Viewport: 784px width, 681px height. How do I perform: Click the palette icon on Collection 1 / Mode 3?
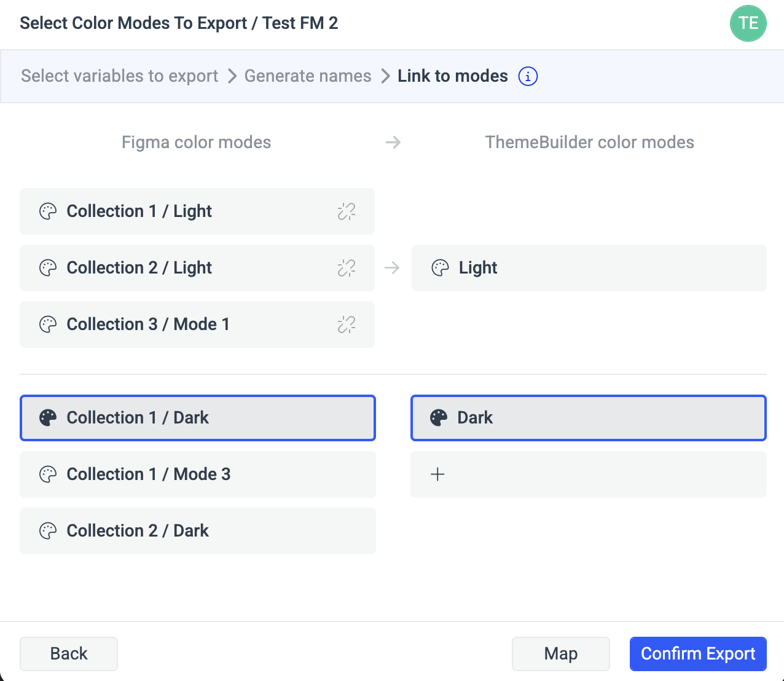[48, 474]
